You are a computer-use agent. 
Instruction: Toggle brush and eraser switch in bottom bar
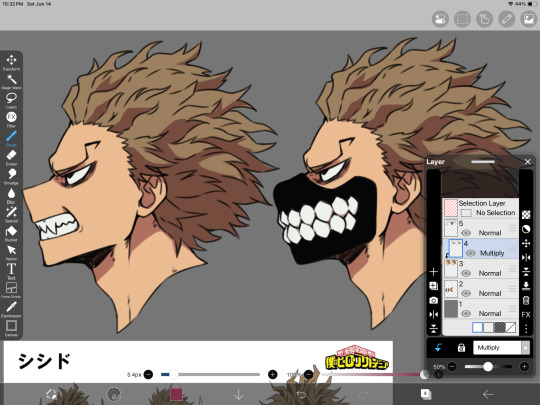[51, 394]
